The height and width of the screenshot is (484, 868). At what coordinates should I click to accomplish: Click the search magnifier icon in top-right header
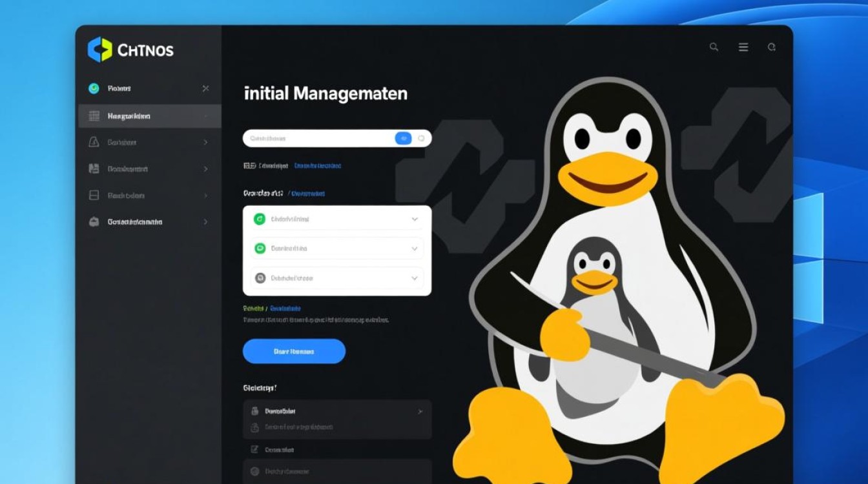point(714,47)
